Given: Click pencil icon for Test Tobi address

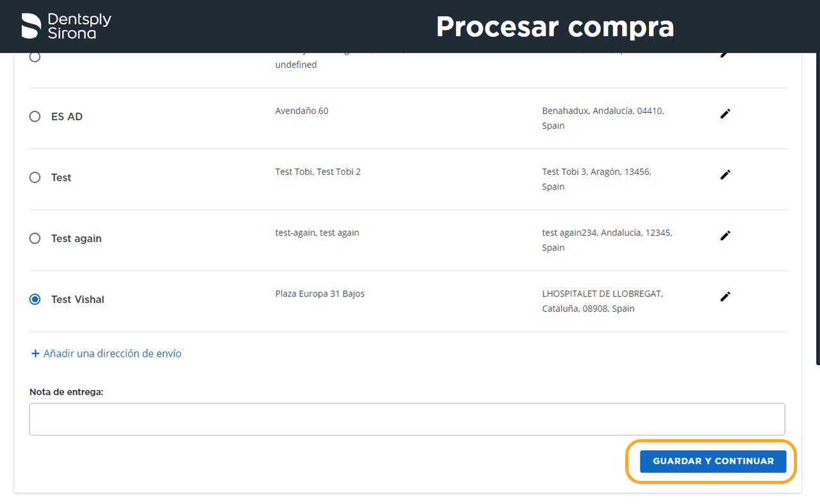Looking at the screenshot, I should [x=725, y=175].
